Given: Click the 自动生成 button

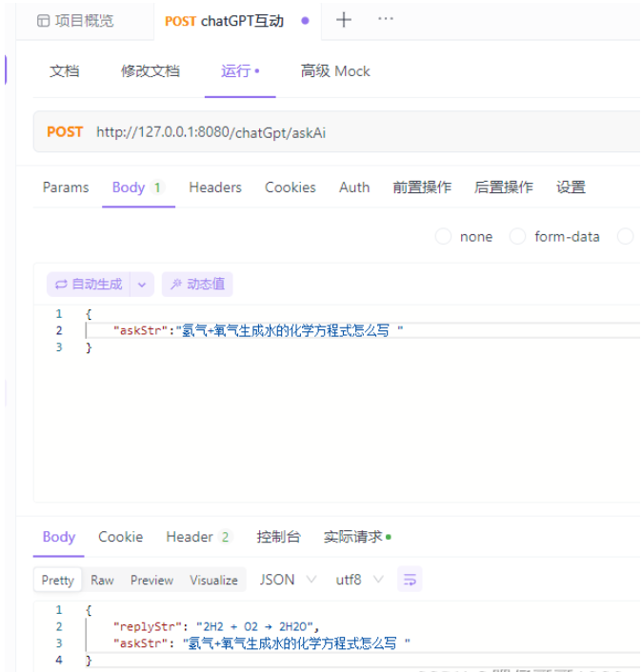Looking at the screenshot, I should (89, 285).
